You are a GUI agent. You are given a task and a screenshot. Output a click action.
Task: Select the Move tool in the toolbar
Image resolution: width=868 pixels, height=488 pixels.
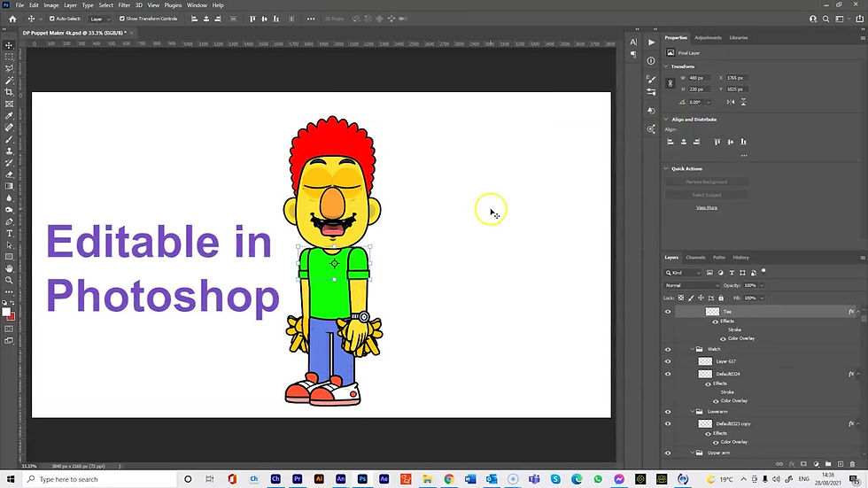point(9,45)
